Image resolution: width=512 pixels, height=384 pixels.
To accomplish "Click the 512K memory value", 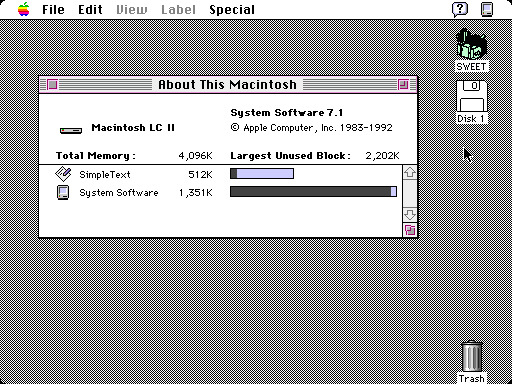I will tap(200, 175).
